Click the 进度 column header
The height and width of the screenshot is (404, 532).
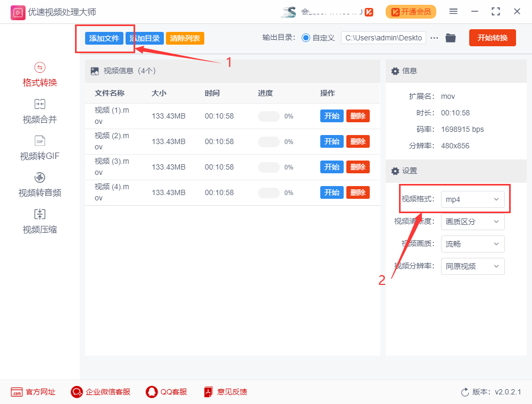coord(265,93)
